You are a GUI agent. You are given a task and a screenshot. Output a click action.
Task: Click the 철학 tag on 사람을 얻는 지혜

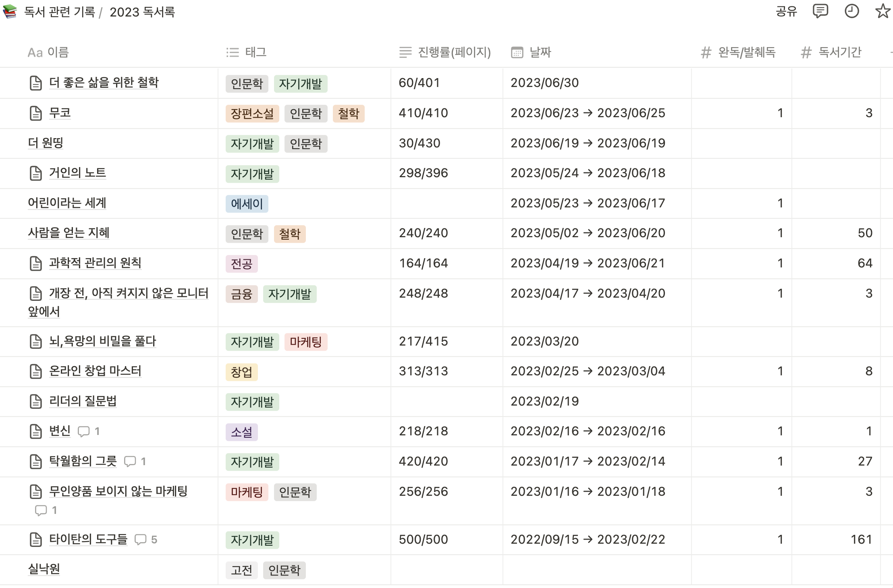point(290,234)
